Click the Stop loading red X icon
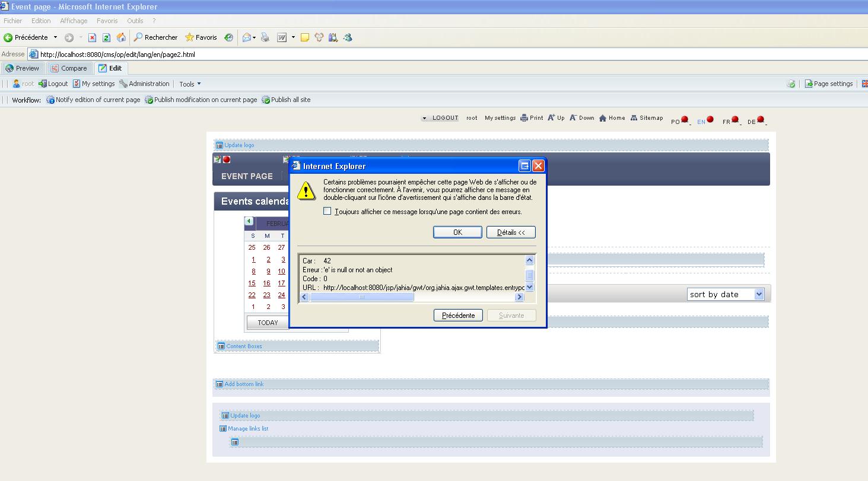Viewport: 868px width, 481px height. [x=92, y=37]
